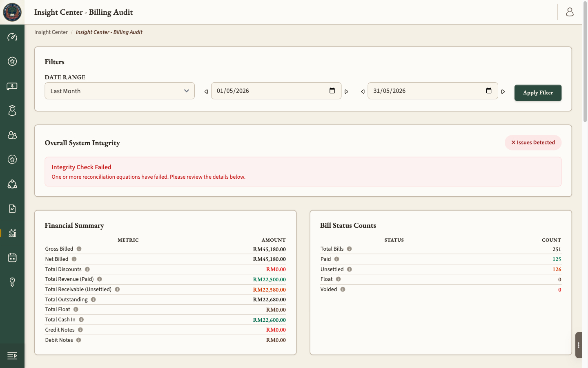This screenshot has height=368, width=588.
Task: Open the analytics chart icon in sidebar
Action: 12,233
